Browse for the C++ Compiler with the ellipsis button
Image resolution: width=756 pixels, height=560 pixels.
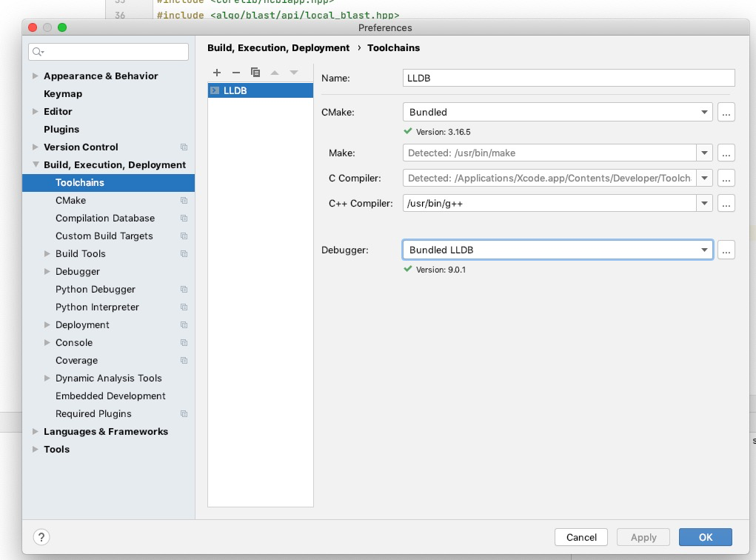[726, 203]
